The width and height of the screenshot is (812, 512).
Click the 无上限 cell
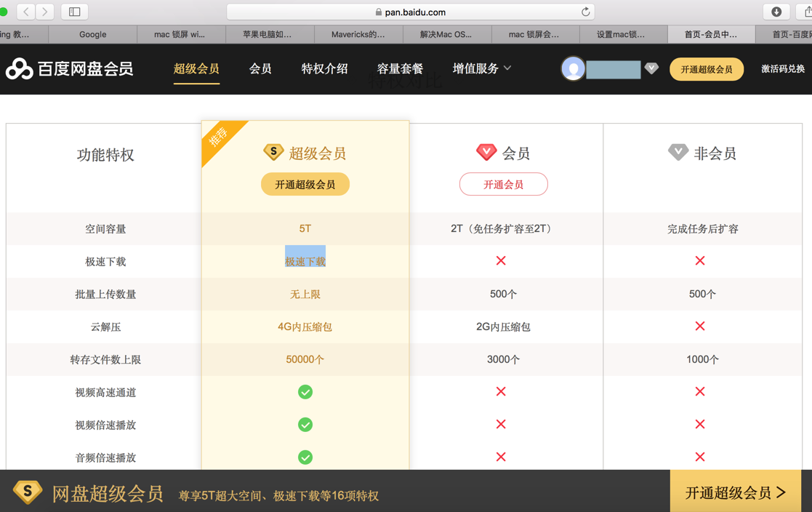pyautogui.click(x=305, y=294)
